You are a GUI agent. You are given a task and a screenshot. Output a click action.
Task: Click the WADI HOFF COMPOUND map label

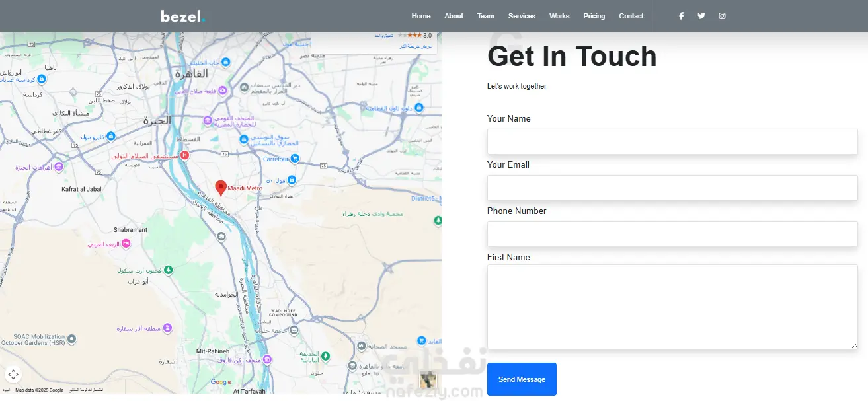(284, 312)
